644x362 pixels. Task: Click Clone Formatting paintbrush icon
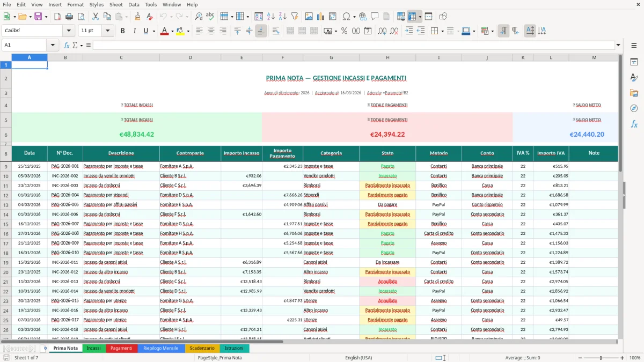point(137,17)
